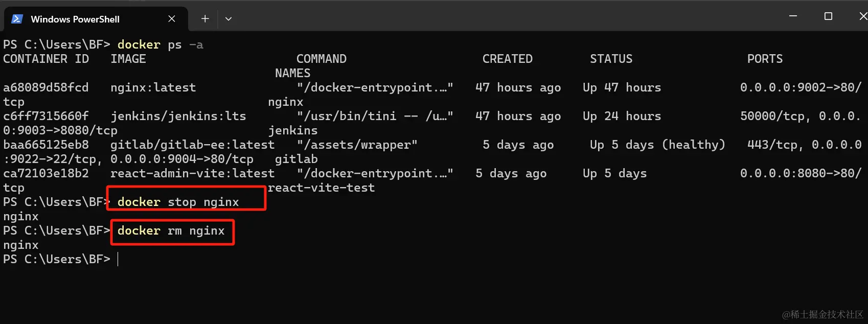Open a new terminal tab

205,19
